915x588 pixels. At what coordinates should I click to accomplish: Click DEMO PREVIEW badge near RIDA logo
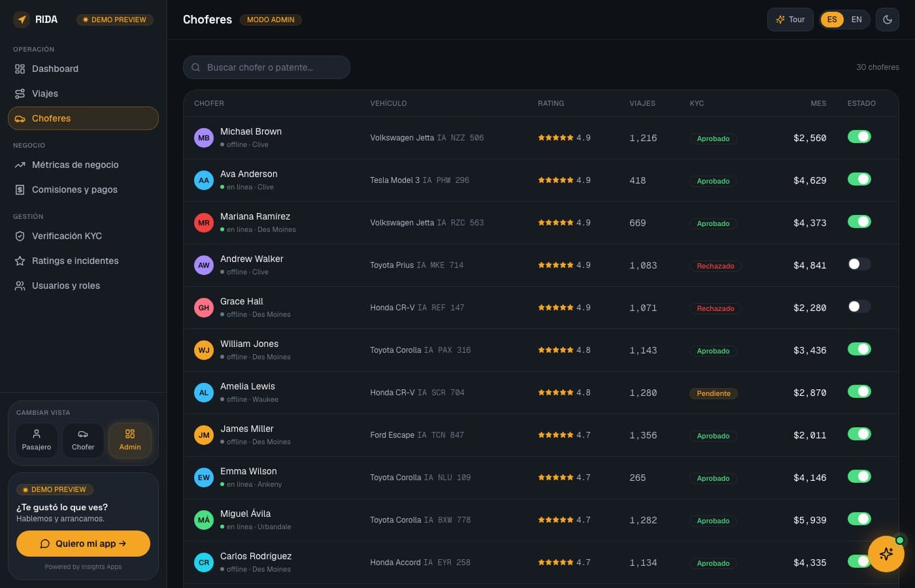(115, 20)
